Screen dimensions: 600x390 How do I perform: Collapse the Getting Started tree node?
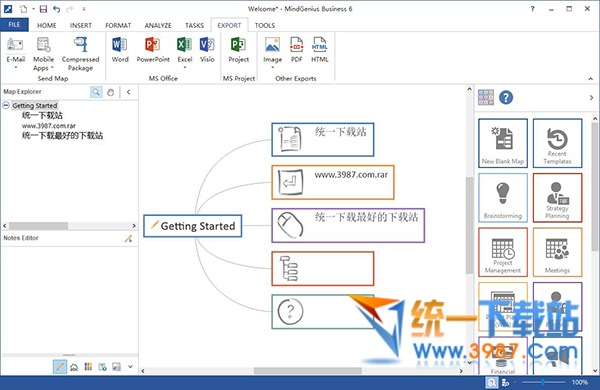pyautogui.click(x=6, y=105)
